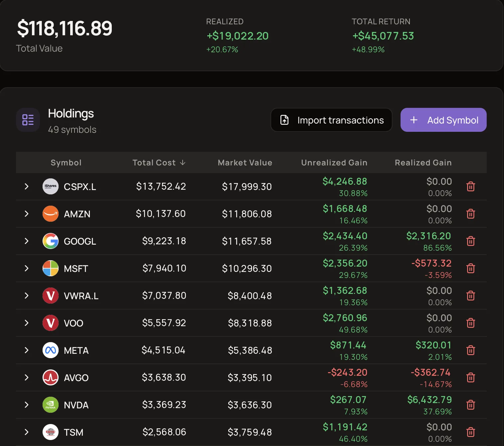
Task: Expand the AMZN row chevron
Action: pyautogui.click(x=27, y=214)
